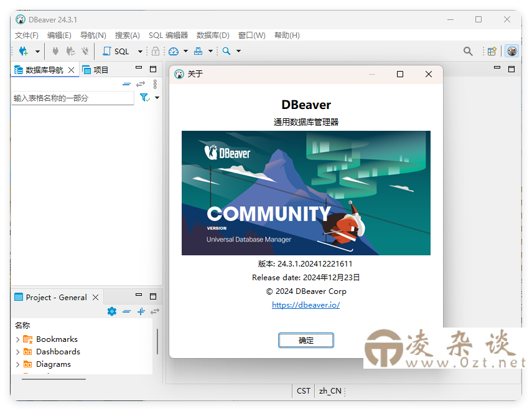
Task: Minimize the editor area panel
Action: (x=497, y=68)
